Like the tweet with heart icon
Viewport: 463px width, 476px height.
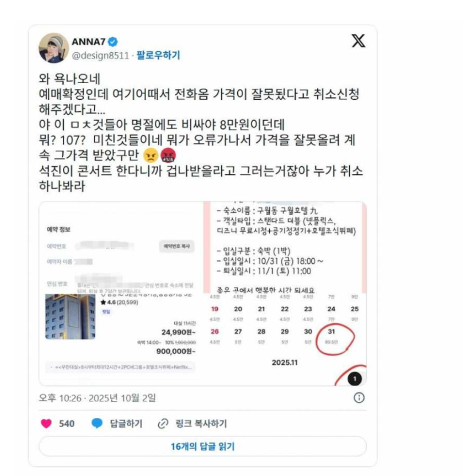click(46, 423)
